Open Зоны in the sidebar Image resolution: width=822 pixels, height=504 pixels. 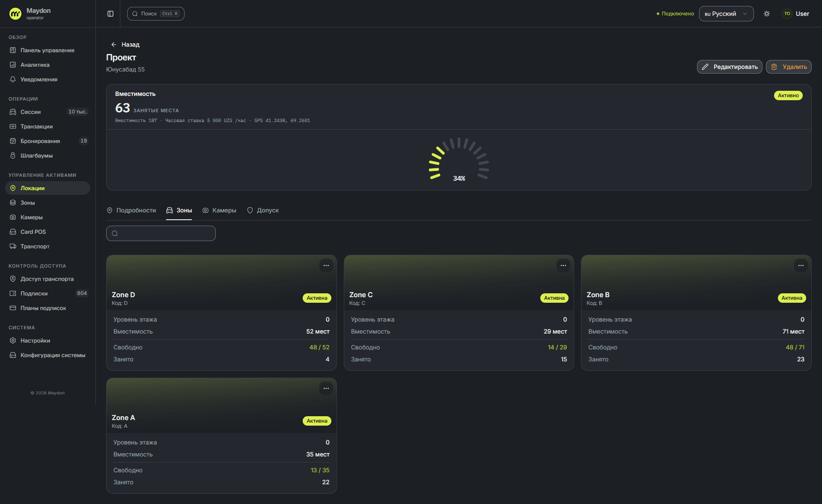48,203
